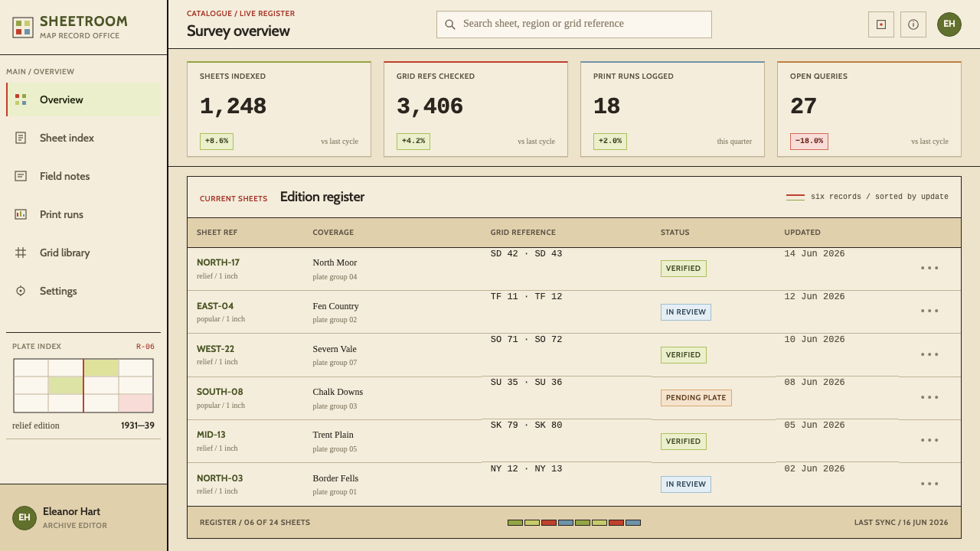
Task: Click the Print runs chart icon
Action: coord(21,214)
